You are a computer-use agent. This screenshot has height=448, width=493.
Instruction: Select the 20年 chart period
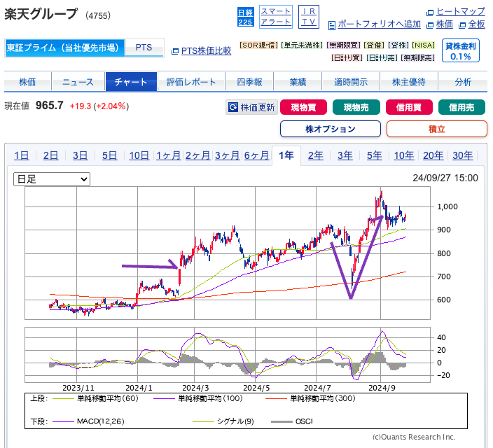pos(433,155)
